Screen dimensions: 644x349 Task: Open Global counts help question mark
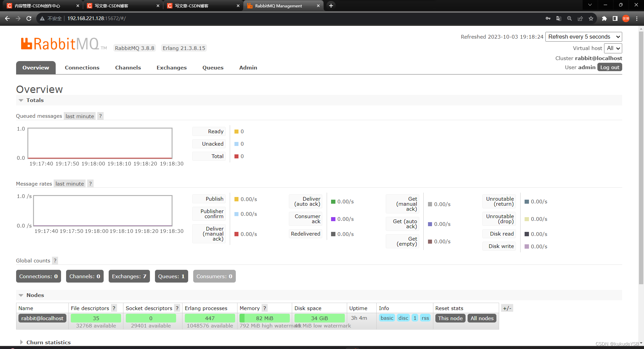(55, 260)
